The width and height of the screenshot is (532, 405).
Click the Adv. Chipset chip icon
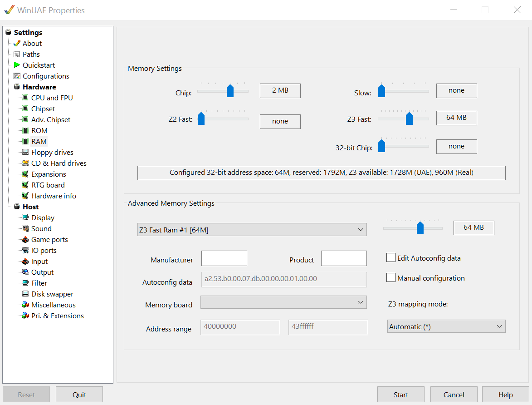pyautogui.click(x=25, y=119)
